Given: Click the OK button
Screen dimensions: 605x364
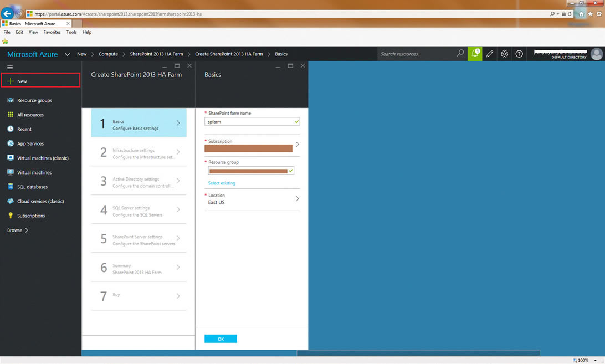Looking at the screenshot, I should pyautogui.click(x=221, y=339).
